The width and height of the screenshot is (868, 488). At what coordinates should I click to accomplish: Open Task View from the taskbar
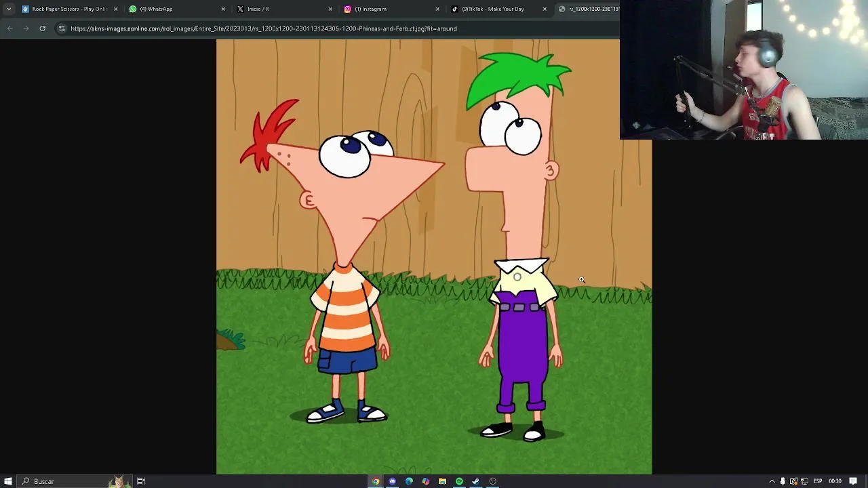pos(141,481)
